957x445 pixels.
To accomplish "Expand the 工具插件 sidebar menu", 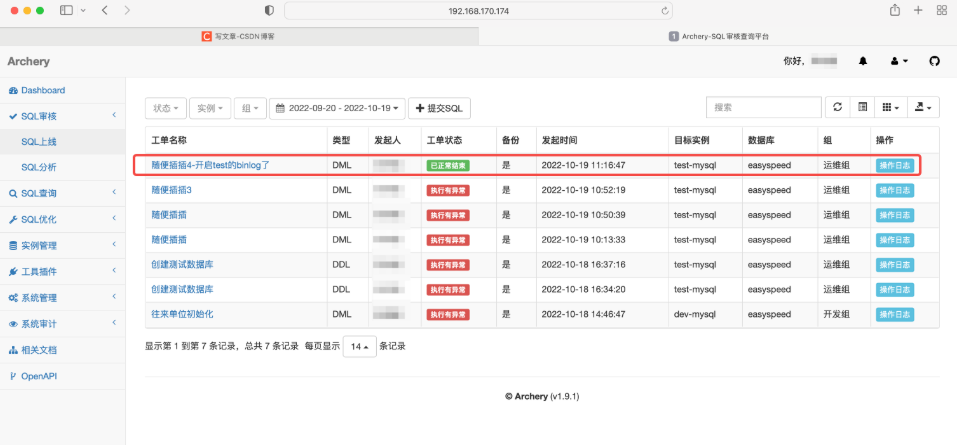I will (62, 272).
